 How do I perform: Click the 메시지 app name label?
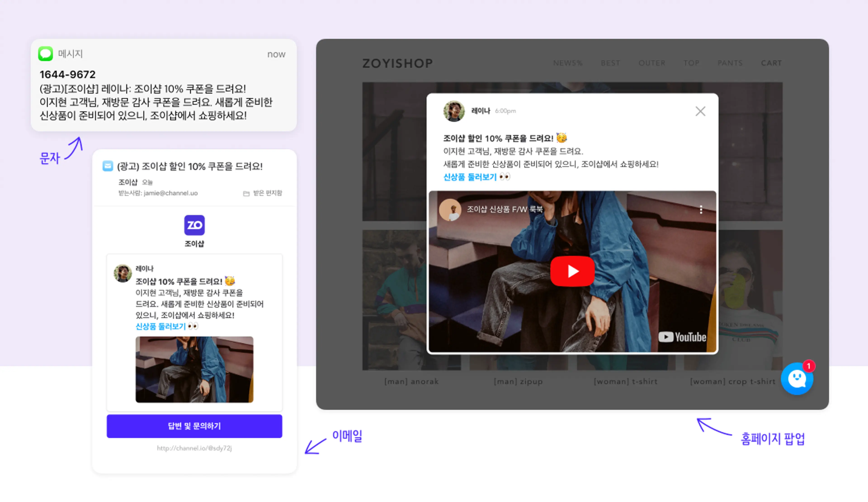pyautogui.click(x=70, y=54)
